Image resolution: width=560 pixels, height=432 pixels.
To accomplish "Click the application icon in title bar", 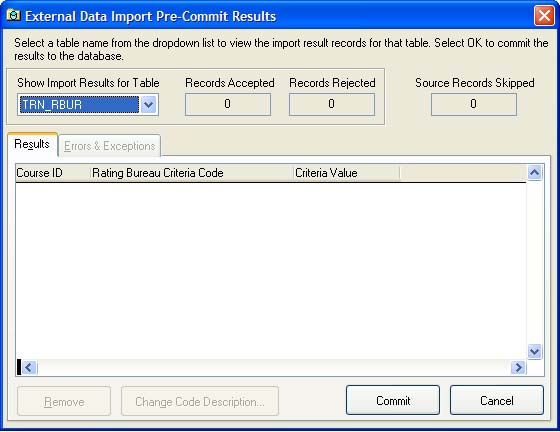I will click(x=14, y=16).
